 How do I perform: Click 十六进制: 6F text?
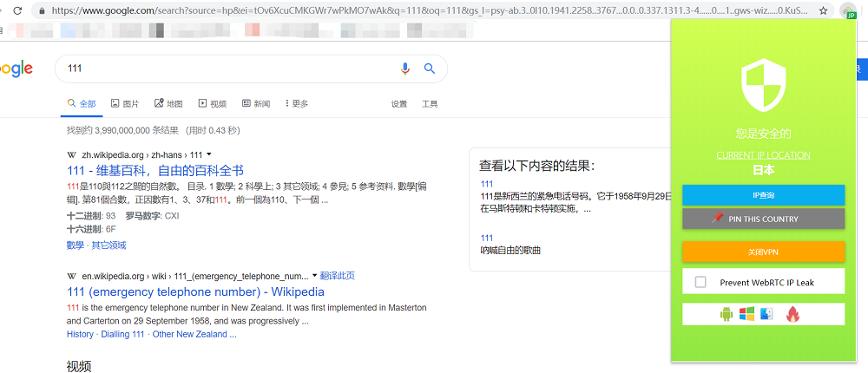(90, 228)
